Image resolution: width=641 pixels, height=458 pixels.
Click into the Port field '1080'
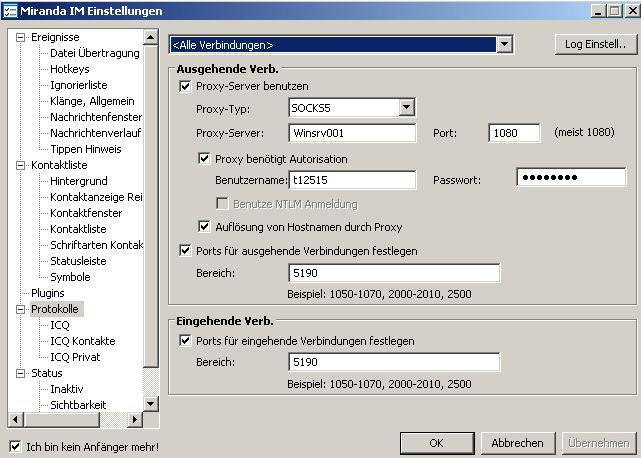coord(514,133)
